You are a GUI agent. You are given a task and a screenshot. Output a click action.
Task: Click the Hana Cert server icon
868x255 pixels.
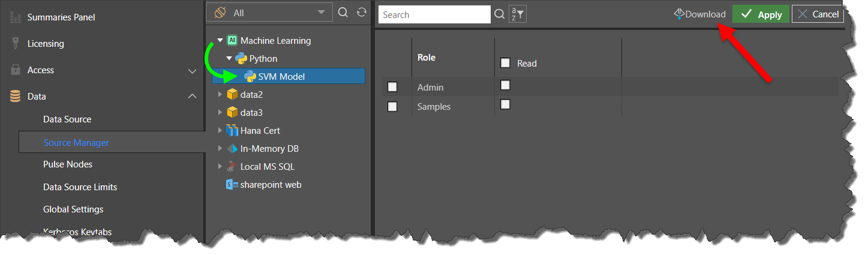(x=232, y=130)
